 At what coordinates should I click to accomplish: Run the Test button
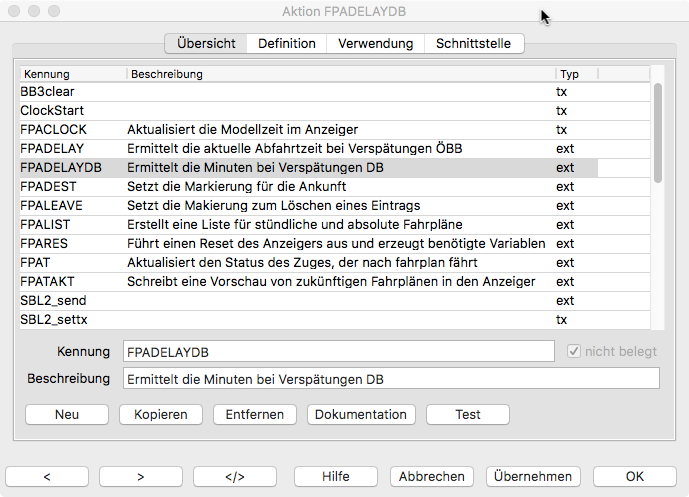point(468,414)
